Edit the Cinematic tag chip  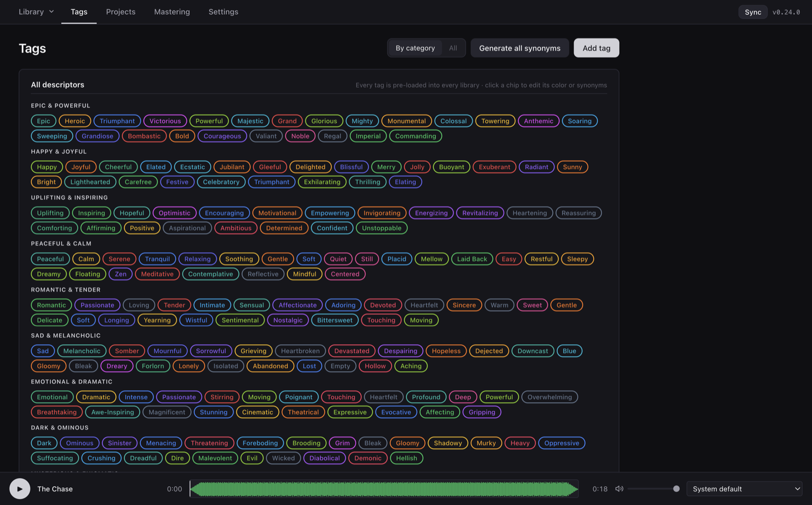point(257,412)
